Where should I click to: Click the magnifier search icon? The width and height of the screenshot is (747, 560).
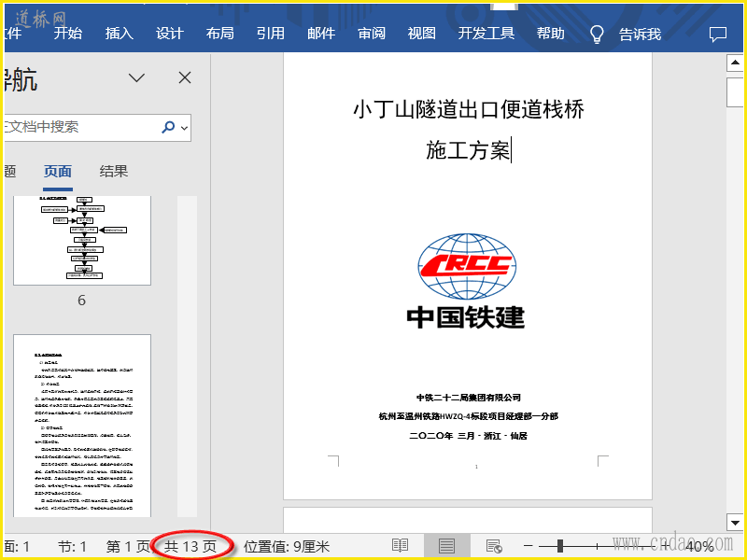(168, 127)
